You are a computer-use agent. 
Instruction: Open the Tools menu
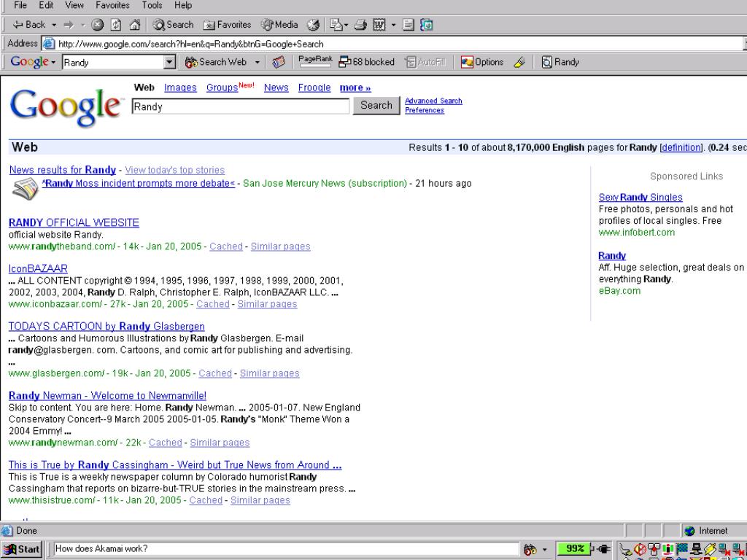[x=152, y=5]
